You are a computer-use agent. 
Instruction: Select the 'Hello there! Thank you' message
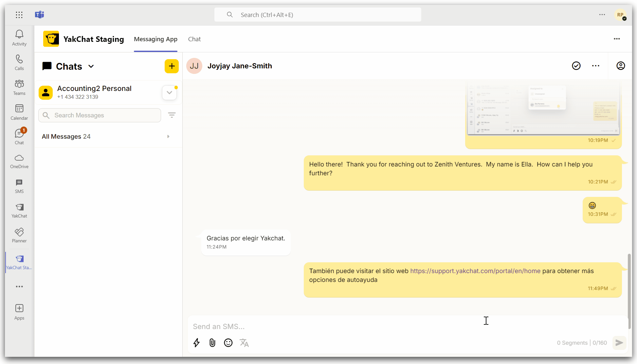tap(463, 173)
